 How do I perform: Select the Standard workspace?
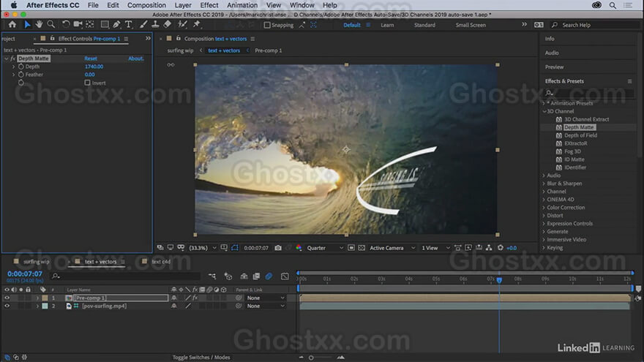pyautogui.click(x=424, y=25)
